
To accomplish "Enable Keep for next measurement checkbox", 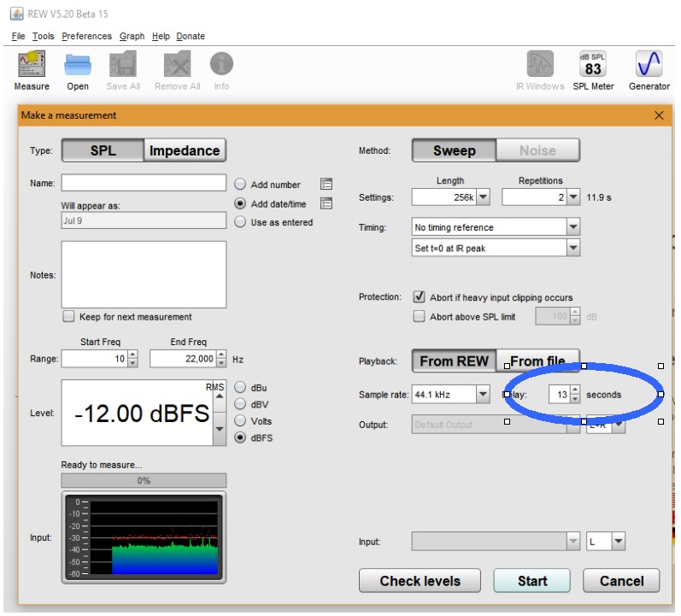I will (69, 316).
